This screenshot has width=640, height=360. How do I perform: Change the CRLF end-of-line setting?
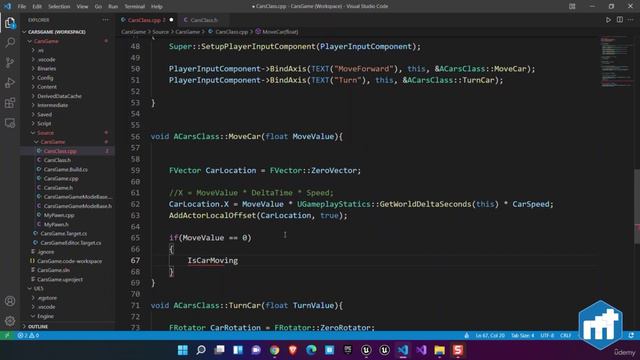click(x=565, y=336)
